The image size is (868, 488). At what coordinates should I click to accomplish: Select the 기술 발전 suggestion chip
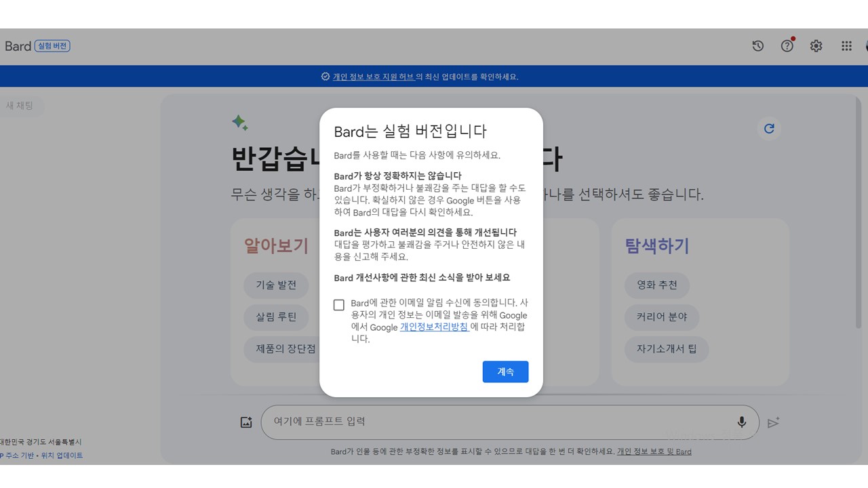pos(276,285)
